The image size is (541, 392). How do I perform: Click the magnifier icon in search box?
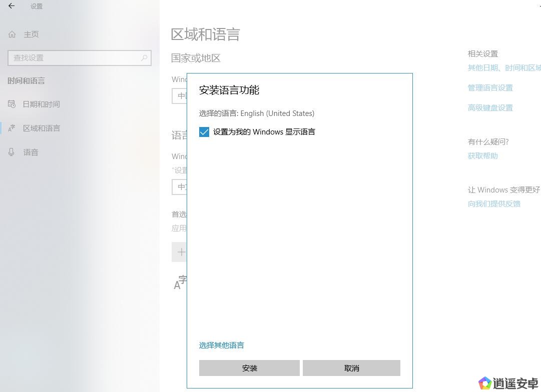point(144,58)
